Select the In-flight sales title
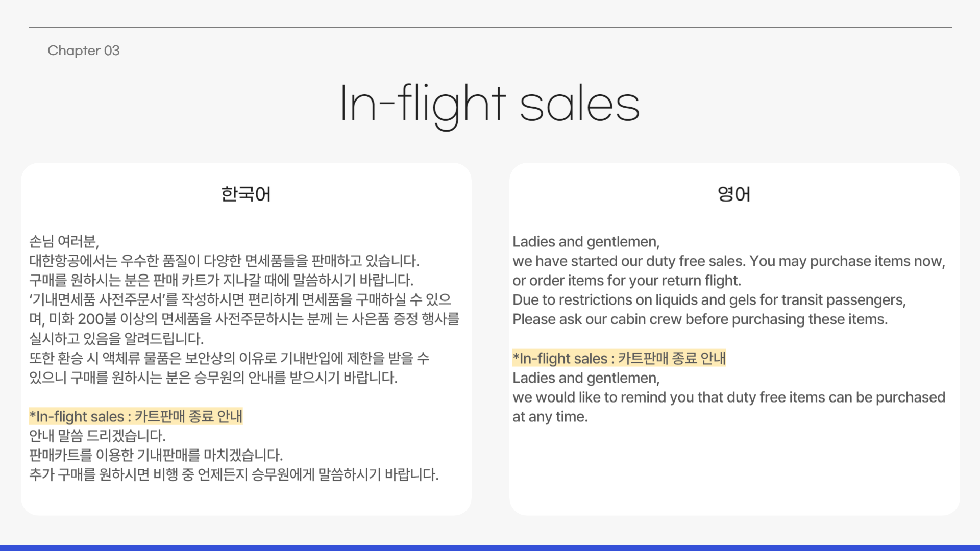Screen dimensions: 980x551 (489, 105)
